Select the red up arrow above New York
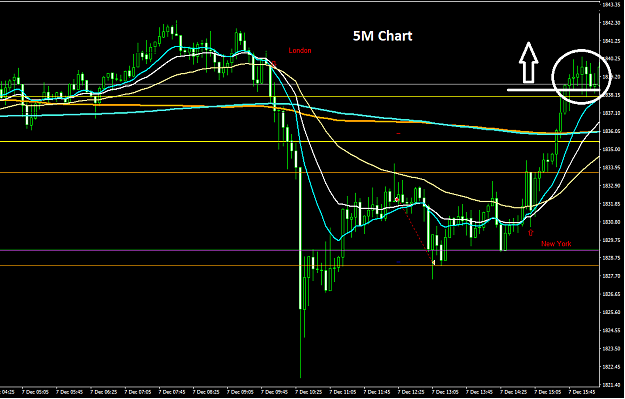This screenshot has height=399, width=625. tap(531, 232)
